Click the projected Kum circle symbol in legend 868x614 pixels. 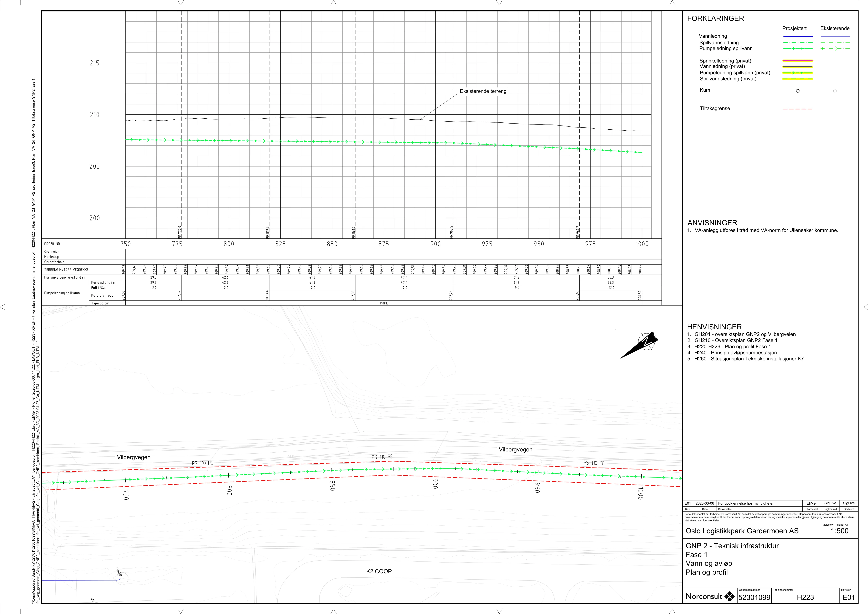798,91
